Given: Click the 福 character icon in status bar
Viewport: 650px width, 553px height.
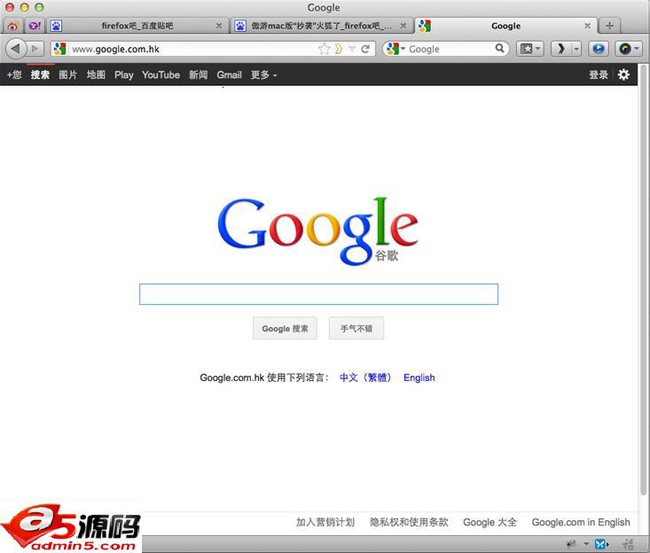Looking at the screenshot, I should point(628,543).
